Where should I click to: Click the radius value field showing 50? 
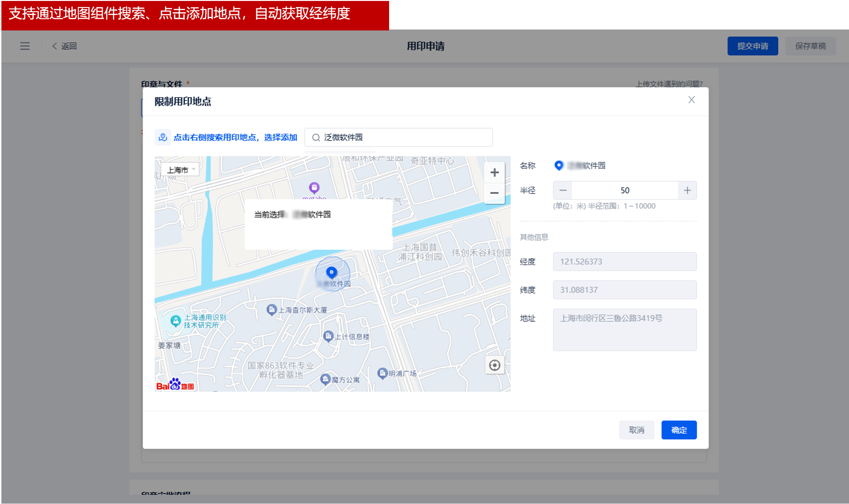624,191
